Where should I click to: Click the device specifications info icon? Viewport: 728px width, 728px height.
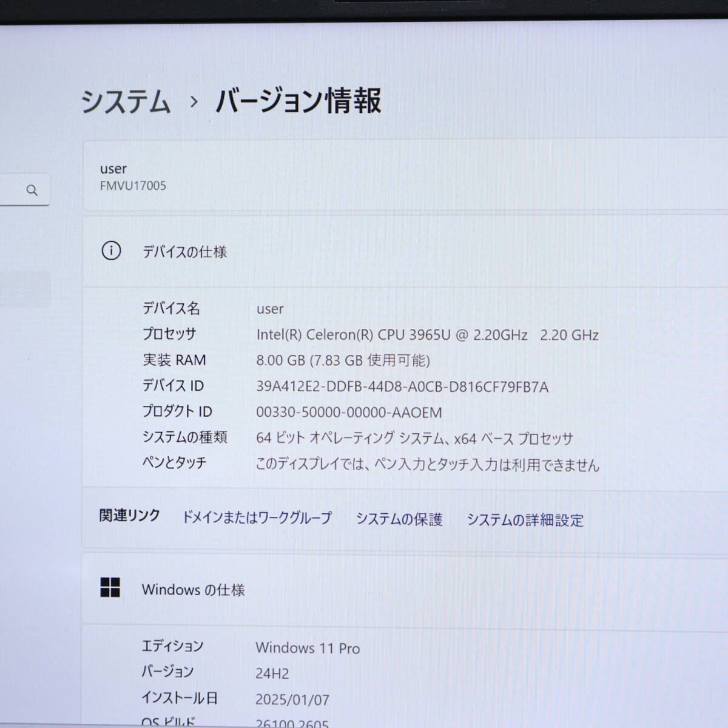coord(111,251)
